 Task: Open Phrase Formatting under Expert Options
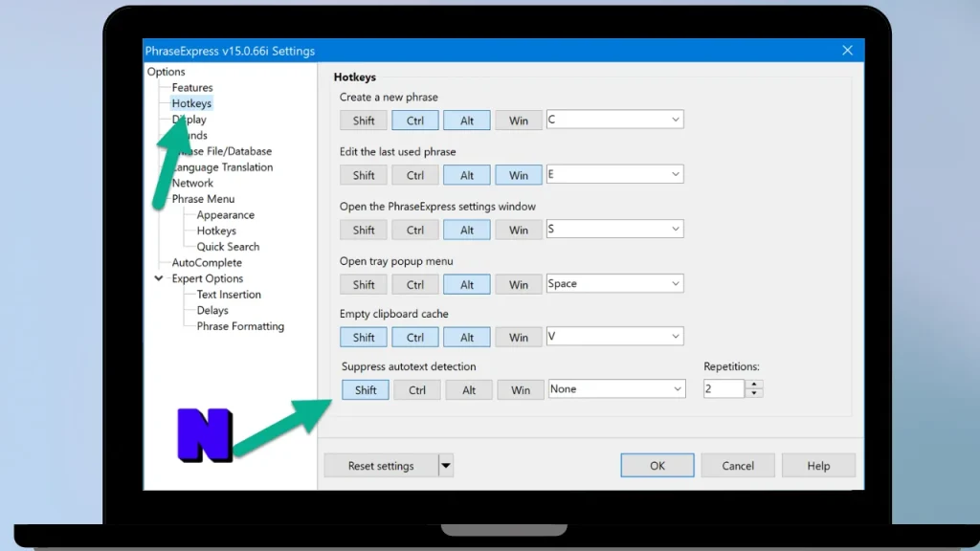click(240, 327)
